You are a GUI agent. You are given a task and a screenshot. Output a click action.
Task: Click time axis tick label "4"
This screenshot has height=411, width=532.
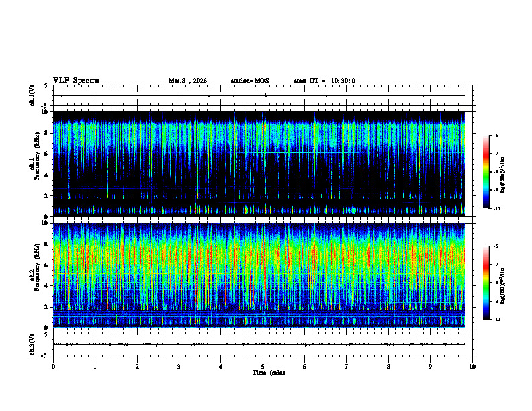(221, 367)
